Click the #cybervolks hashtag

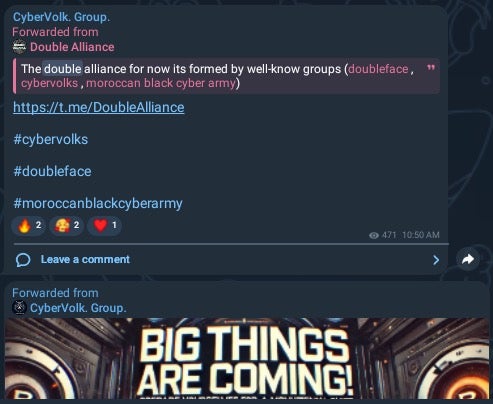pyautogui.click(x=51, y=139)
